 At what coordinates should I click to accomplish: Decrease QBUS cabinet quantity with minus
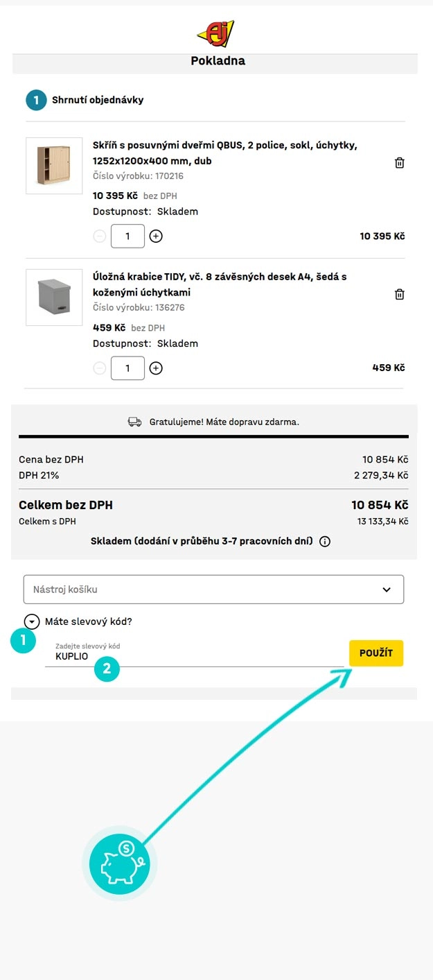(x=100, y=237)
